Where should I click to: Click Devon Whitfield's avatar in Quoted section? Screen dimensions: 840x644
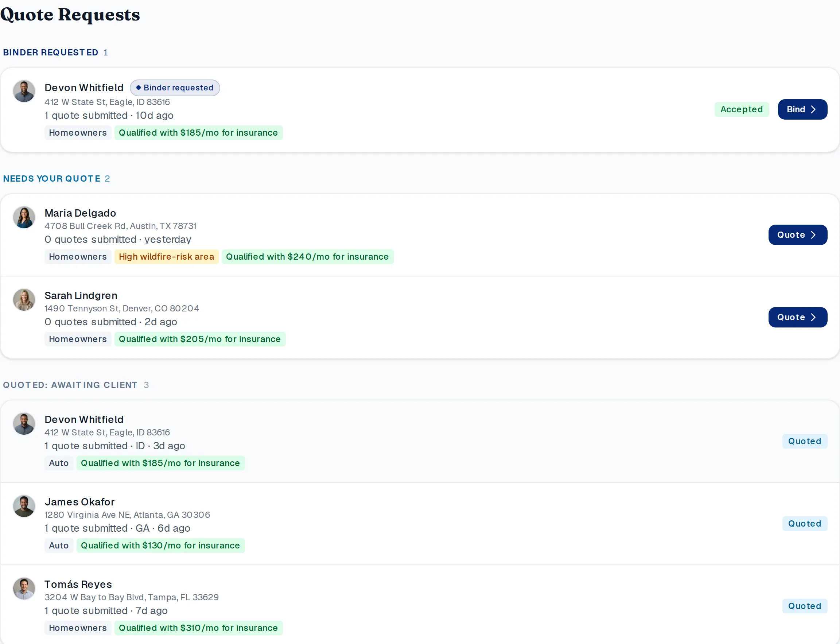[x=24, y=424]
